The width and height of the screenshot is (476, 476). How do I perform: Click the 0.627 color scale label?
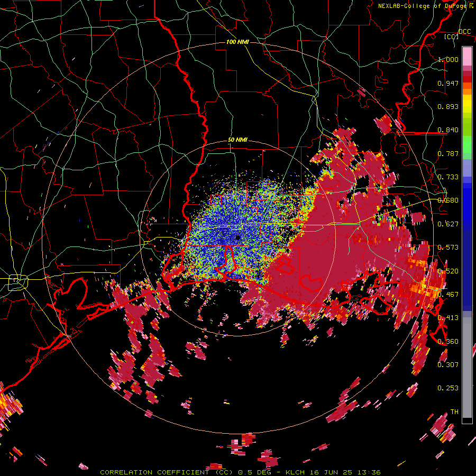point(448,224)
